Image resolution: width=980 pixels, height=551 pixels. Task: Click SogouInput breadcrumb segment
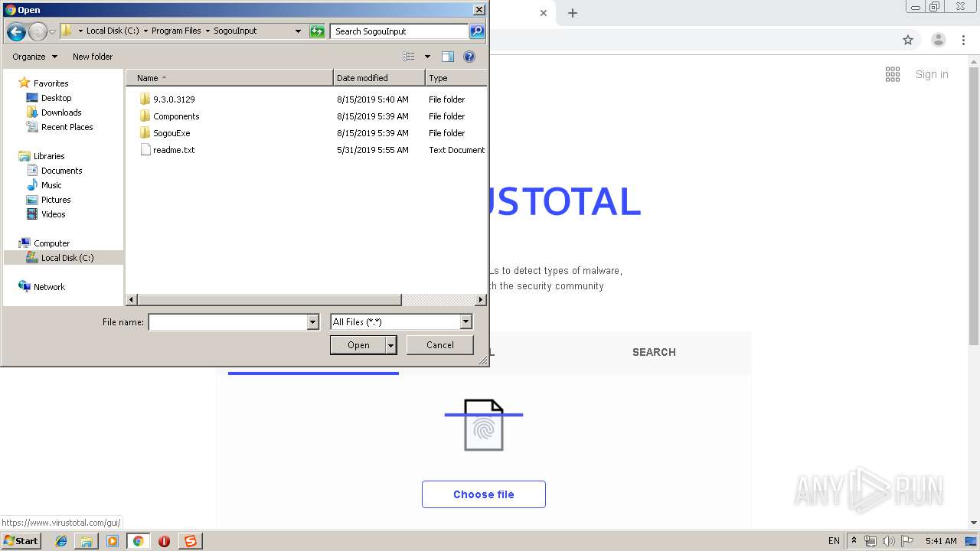pyautogui.click(x=235, y=31)
